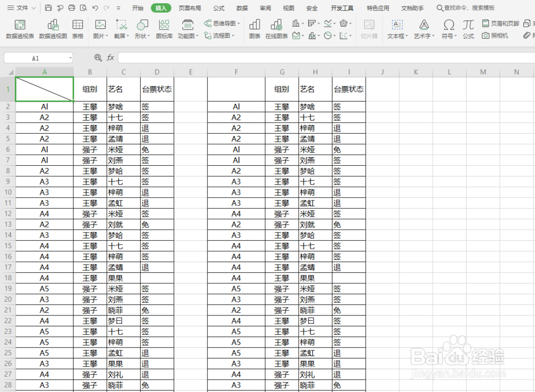
Task: Open the 艺术字 word art dropdown
Action: [x=424, y=29]
